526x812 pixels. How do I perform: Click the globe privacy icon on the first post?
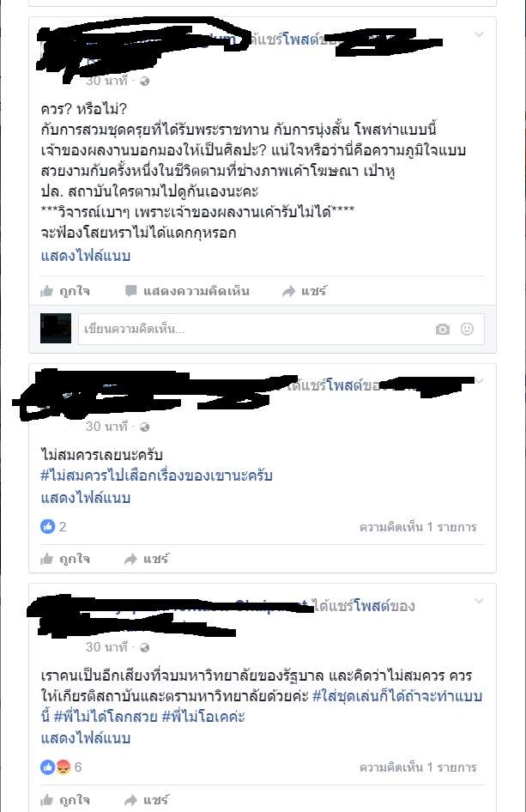coord(144,81)
